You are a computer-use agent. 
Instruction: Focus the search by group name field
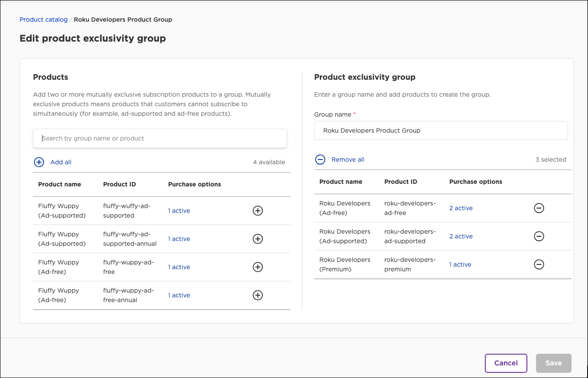[160, 138]
